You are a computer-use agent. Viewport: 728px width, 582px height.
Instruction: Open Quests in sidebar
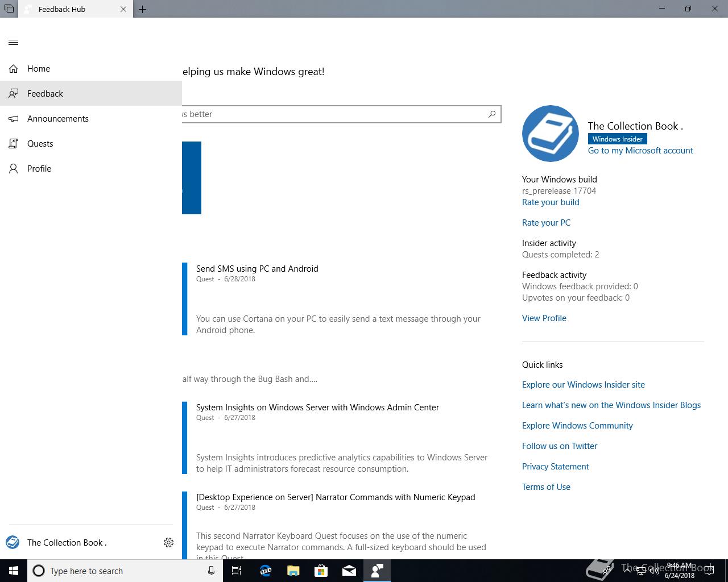[x=91, y=144]
